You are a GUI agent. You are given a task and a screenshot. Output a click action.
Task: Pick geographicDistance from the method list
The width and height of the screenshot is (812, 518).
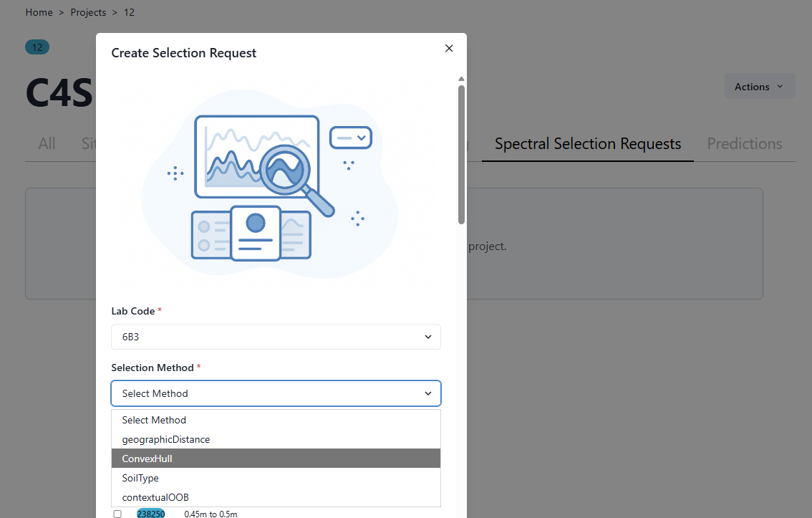pos(276,439)
